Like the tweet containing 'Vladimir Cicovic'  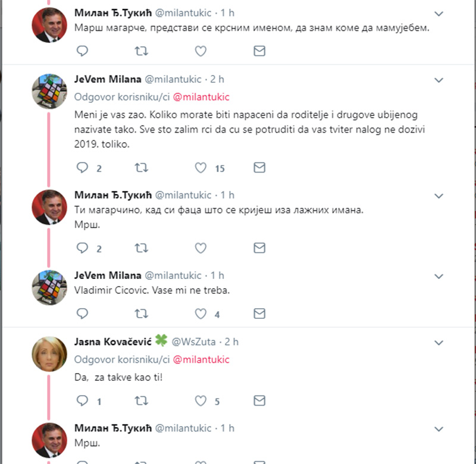[201, 313]
